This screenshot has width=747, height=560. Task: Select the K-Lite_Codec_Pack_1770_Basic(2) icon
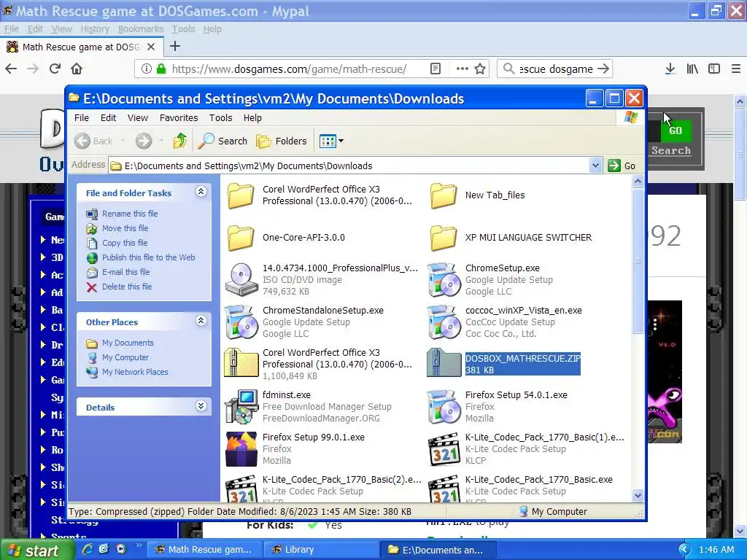(x=241, y=489)
